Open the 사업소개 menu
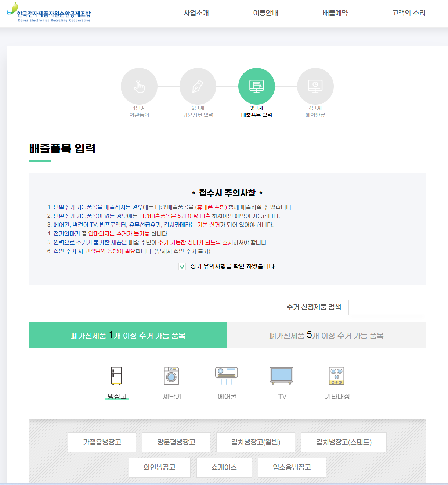 (196, 13)
